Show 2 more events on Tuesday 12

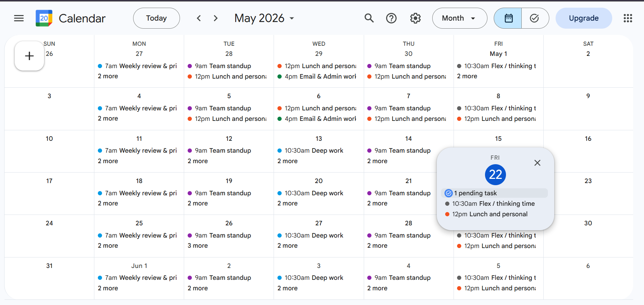tap(198, 161)
